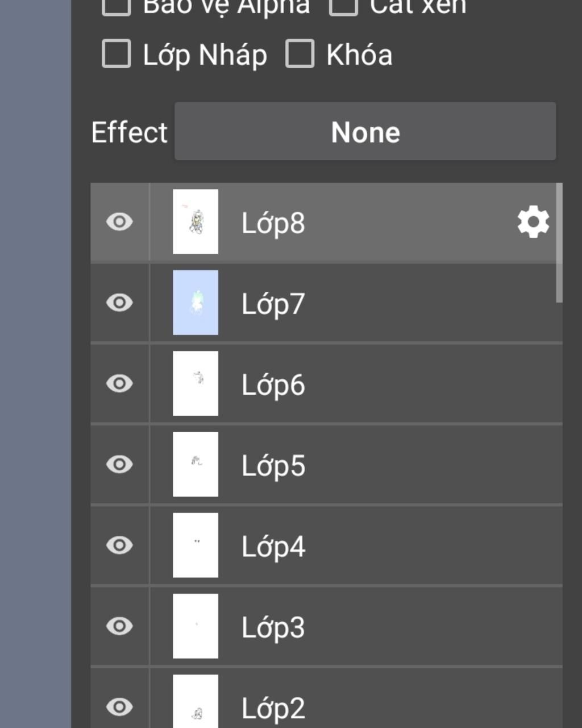582x728 pixels.
Task: Hide the Lớp6 layer
Action: [119, 383]
